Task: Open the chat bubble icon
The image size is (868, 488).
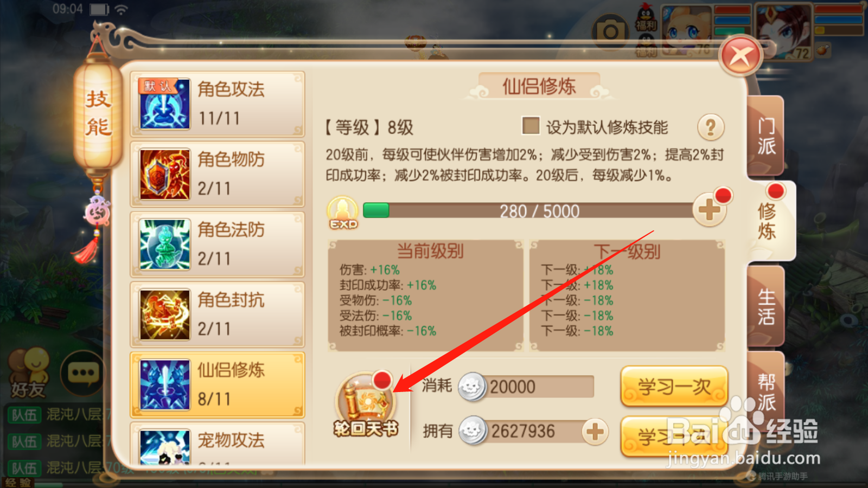Action: [x=83, y=373]
